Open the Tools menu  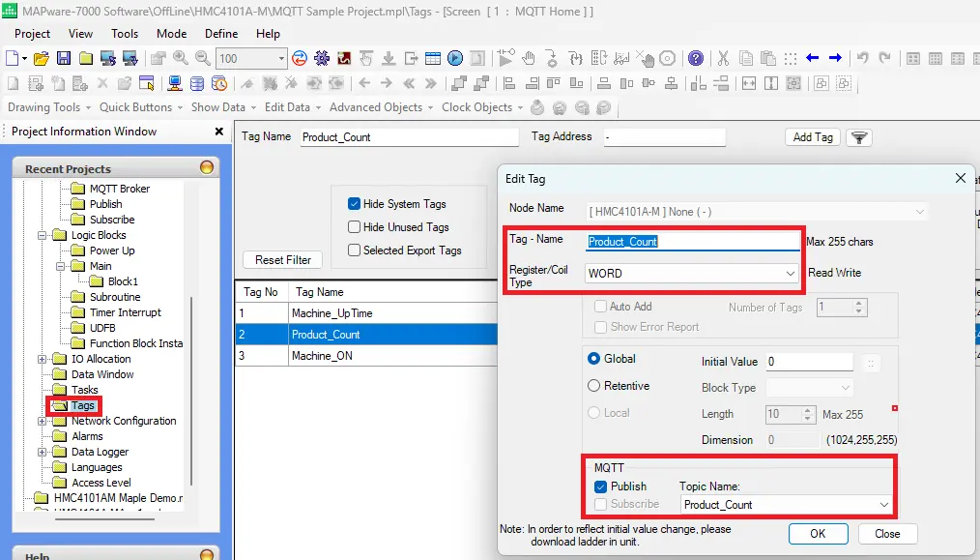(x=125, y=34)
